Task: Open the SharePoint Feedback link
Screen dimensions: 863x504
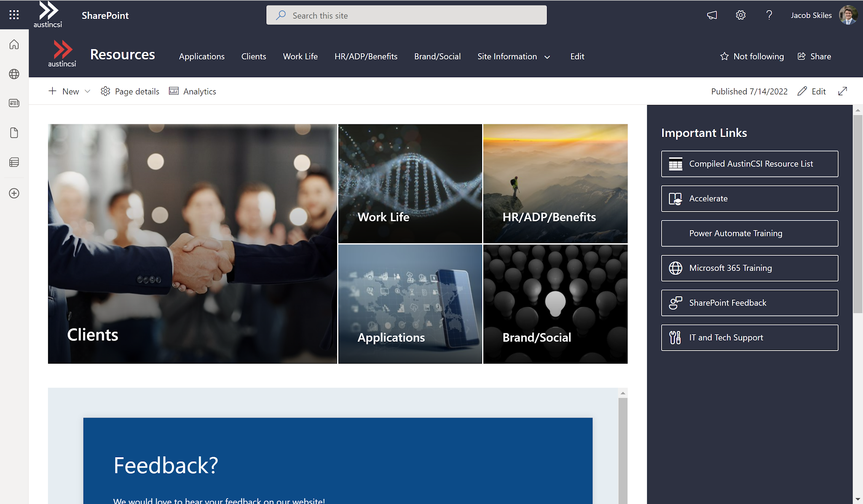Action: (x=749, y=303)
